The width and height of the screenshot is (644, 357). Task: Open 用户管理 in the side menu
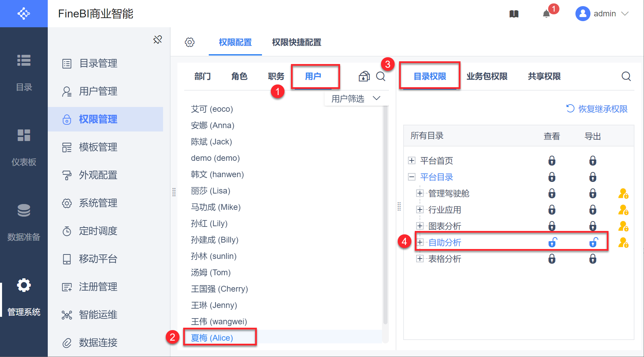(98, 91)
